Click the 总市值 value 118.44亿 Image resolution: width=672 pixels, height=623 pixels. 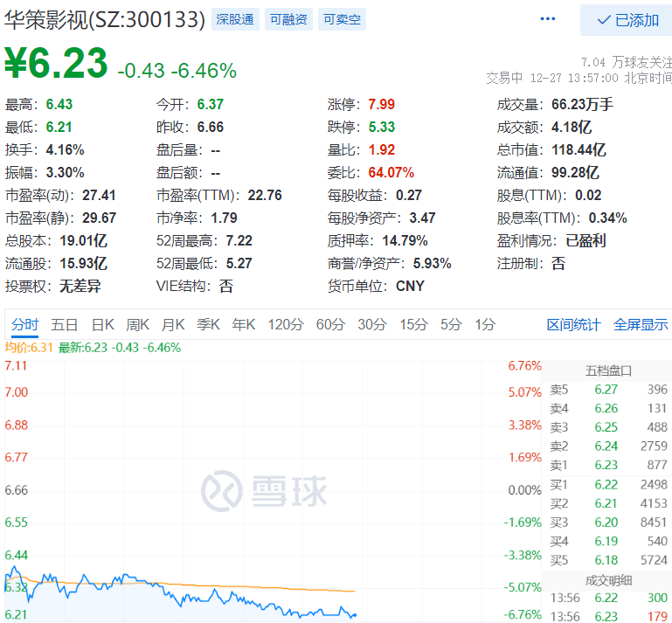(578, 149)
